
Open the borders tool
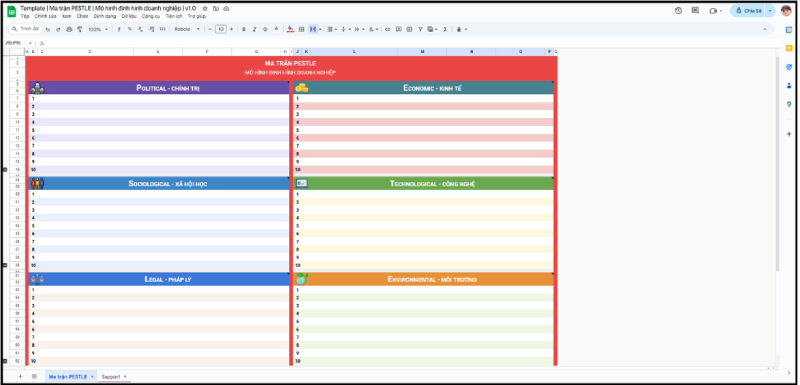302,30
